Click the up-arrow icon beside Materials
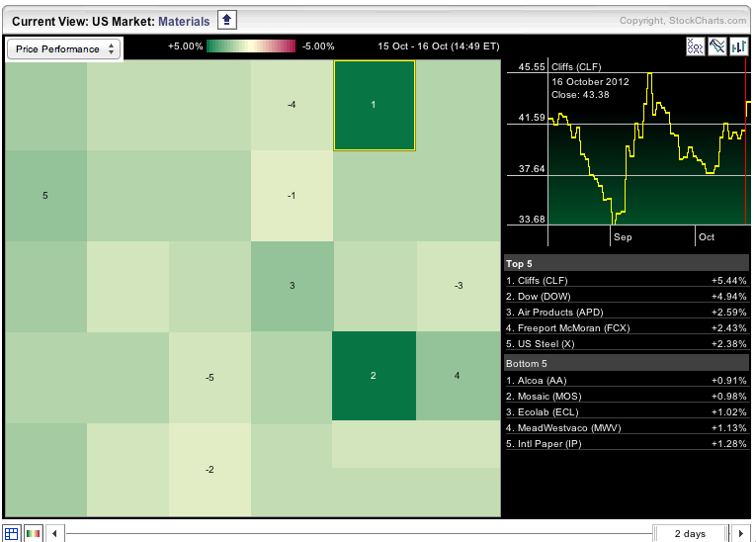Viewport: 756px width, 542px height. 226,20
